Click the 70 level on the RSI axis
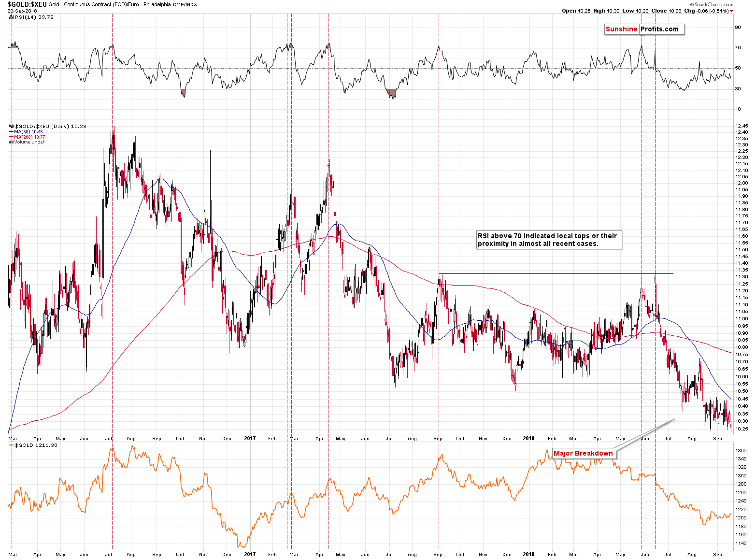This screenshot has height=559, width=756. (x=738, y=48)
